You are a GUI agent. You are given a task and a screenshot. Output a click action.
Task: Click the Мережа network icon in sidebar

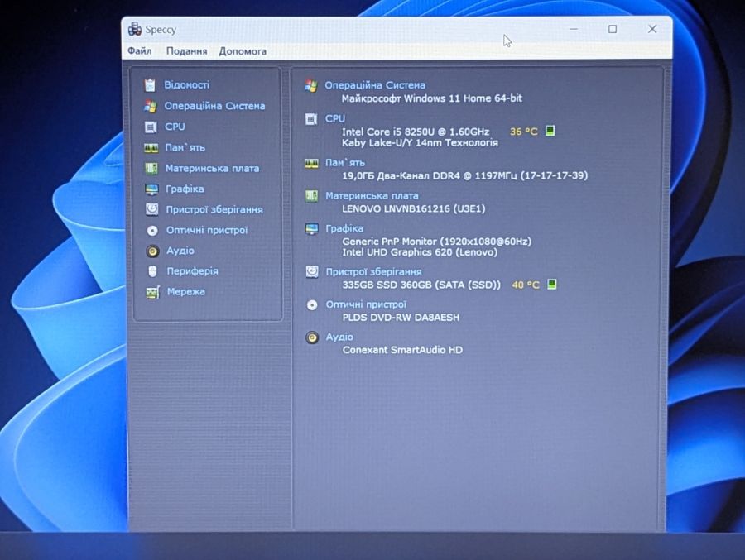coord(152,292)
